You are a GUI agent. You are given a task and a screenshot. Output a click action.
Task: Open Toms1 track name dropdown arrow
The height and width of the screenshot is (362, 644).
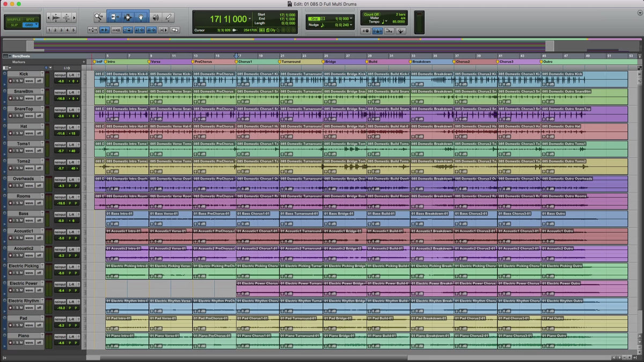[x=42, y=144]
